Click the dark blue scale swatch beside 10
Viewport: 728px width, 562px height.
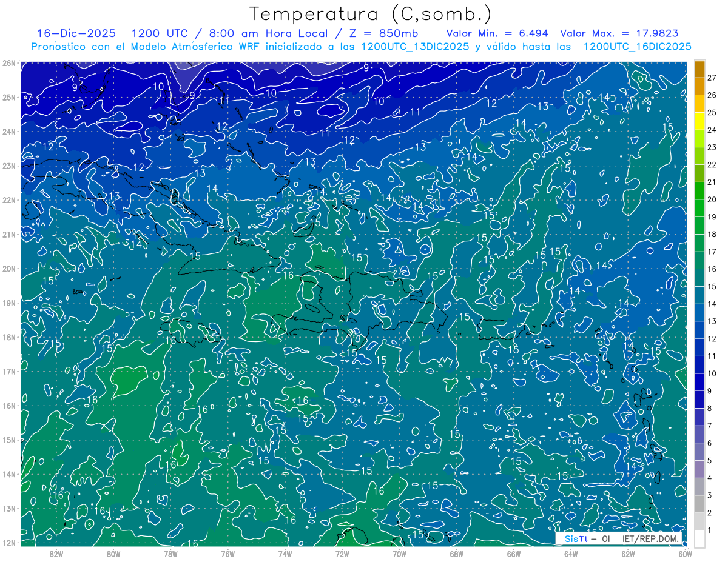tap(699, 382)
